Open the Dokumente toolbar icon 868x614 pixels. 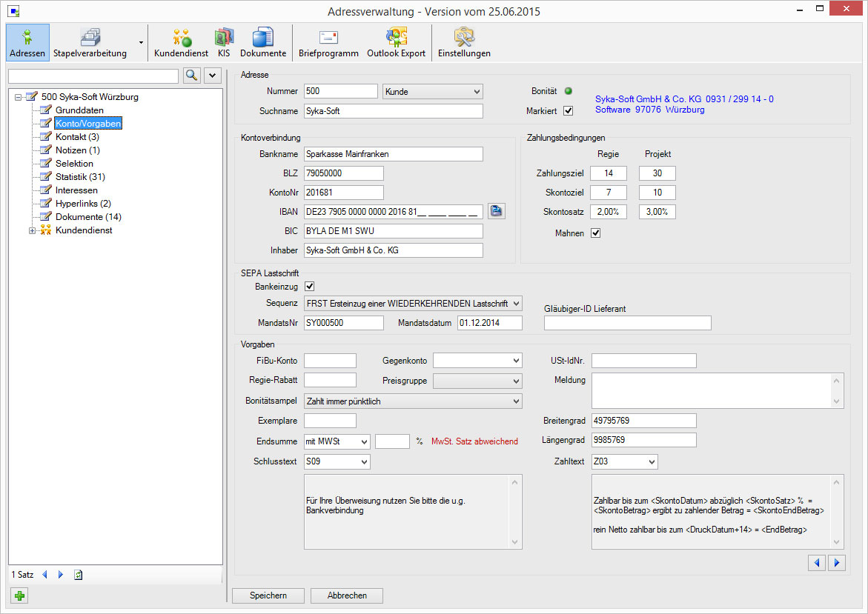pos(262,42)
